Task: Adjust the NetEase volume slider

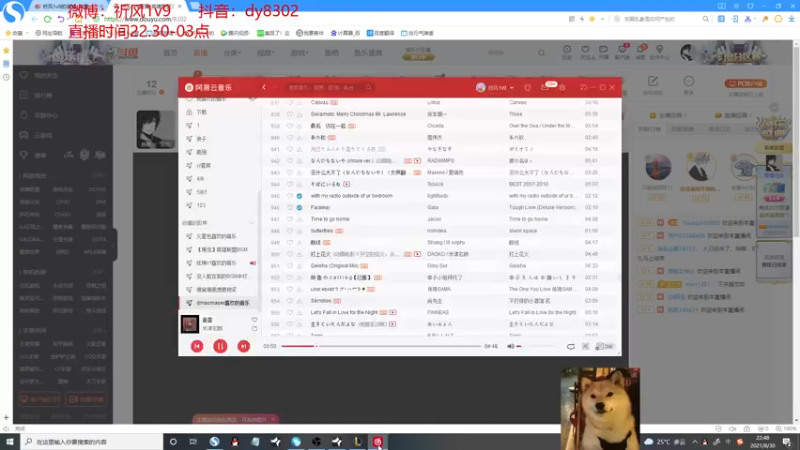Action: point(536,346)
